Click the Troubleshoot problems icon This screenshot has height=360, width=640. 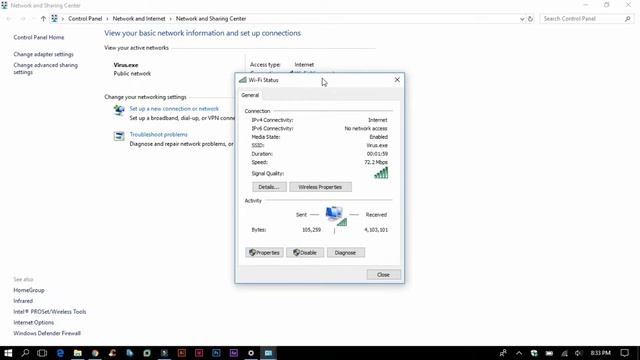coord(119,136)
